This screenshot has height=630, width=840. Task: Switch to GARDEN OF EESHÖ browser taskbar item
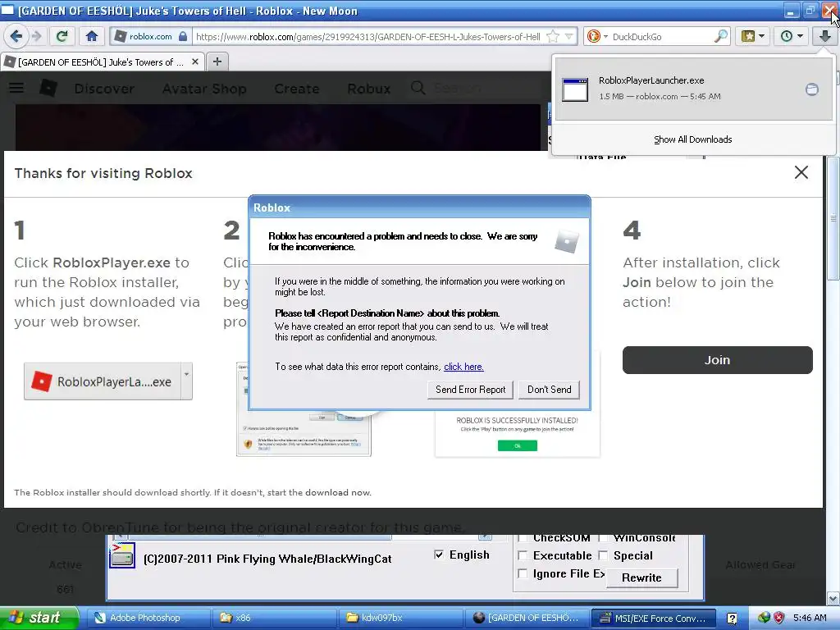click(x=527, y=618)
